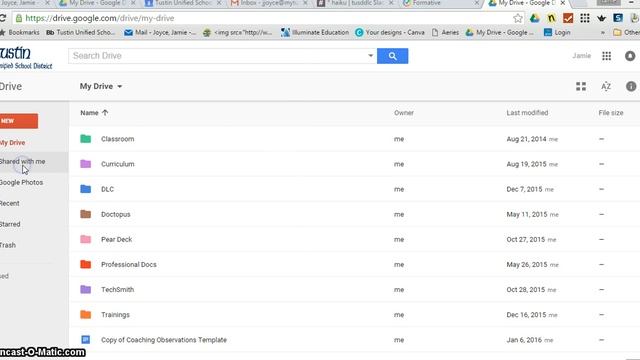Sort by the Last modified column header
This screenshot has height=360, width=640.
coord(527,113)
